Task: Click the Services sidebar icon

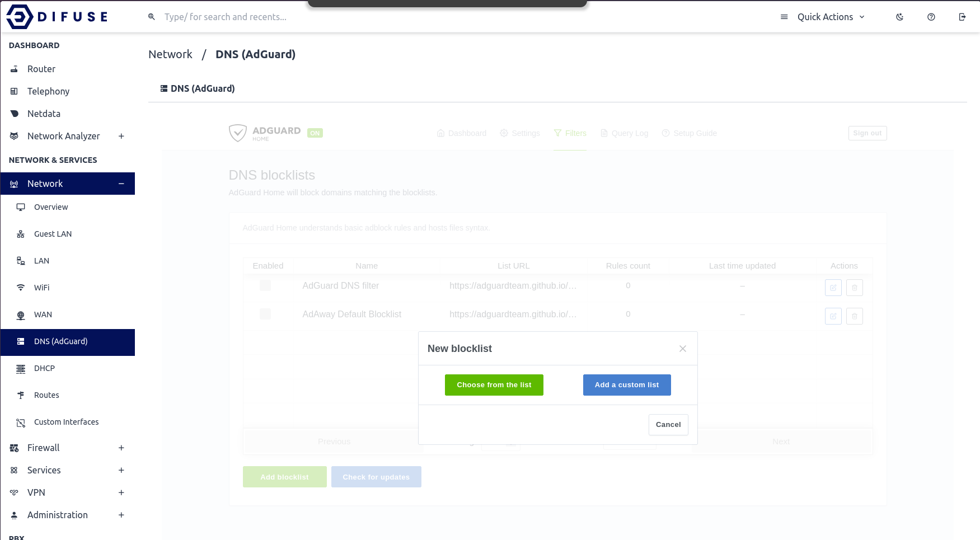Action: [x=15, y=470]
